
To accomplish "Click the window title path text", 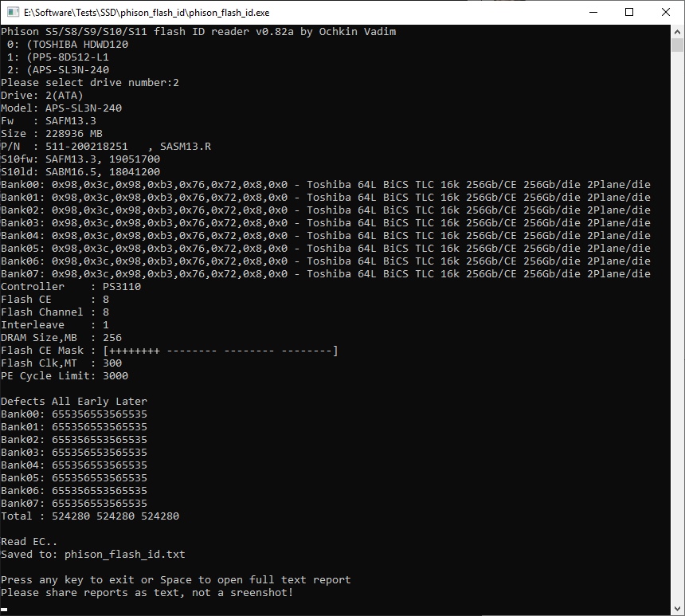I will (147, 13).
